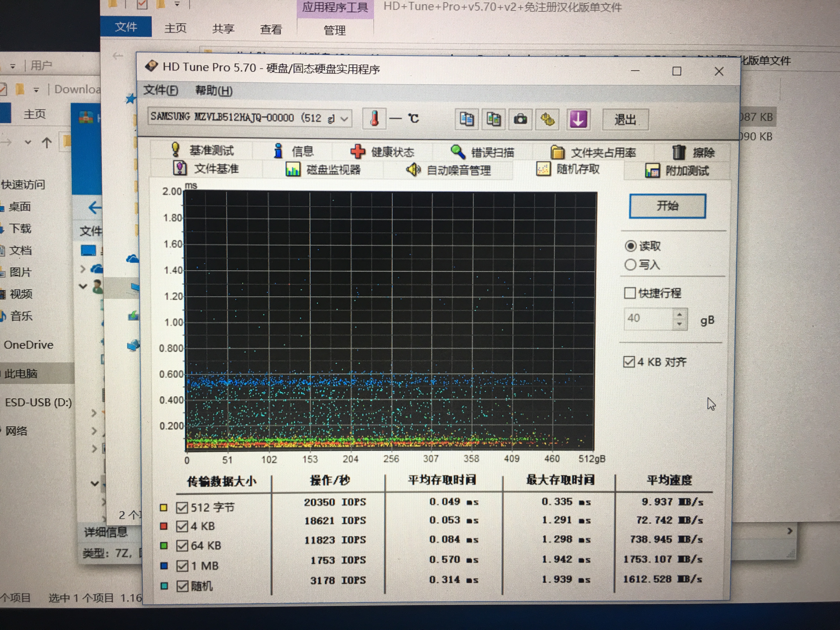Open the 自动噪音管理 tab

pos(448,170)
